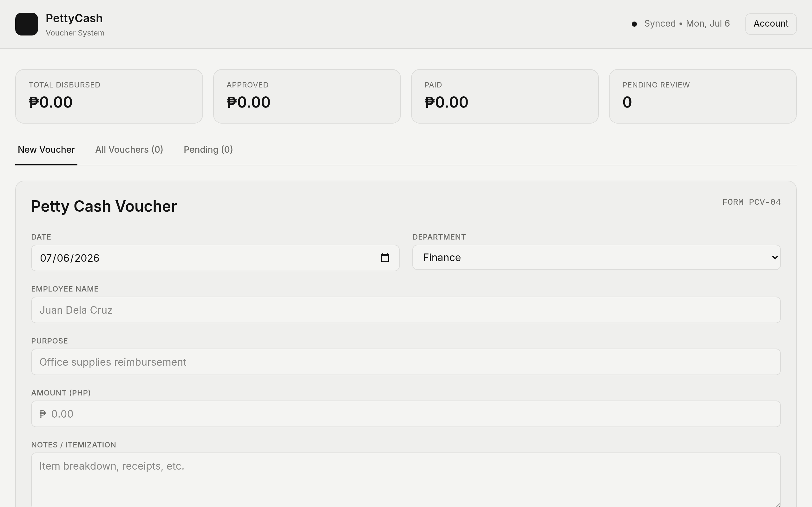Click into Notes / Itemization textarea

(406, 480)
